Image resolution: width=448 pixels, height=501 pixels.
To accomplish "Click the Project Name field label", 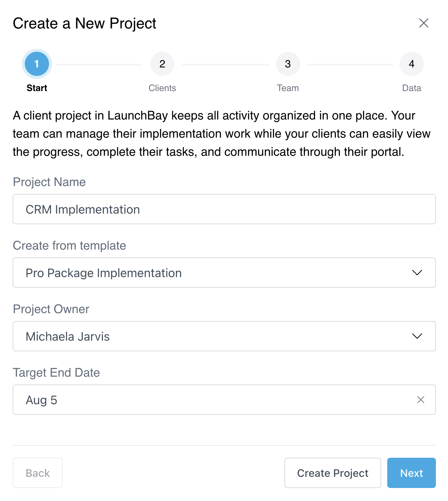I will pos(49,182).
